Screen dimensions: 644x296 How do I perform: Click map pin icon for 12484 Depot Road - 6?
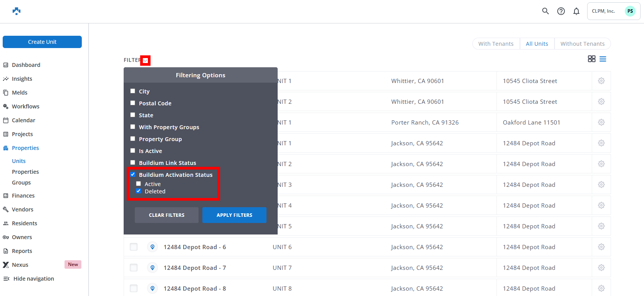[152, 247]
